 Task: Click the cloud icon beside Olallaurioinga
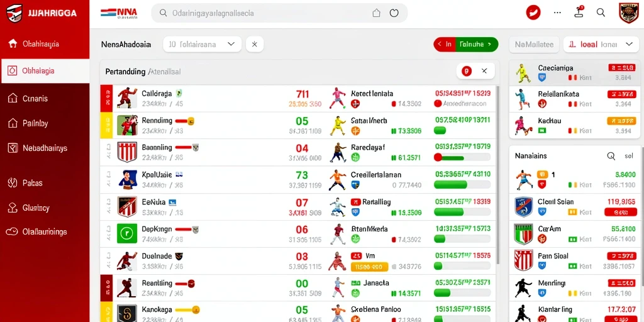pyautogui.click(x=12, y=231)
